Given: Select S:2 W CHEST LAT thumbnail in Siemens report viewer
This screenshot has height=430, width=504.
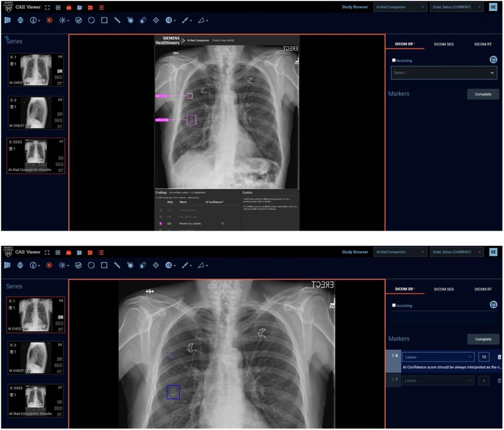Looking at the screenshot, I should [x=36, y=113].
